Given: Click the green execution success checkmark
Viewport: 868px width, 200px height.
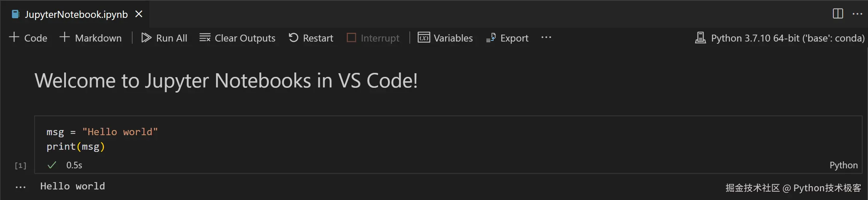Looking at the screenshot, I should [52, 165].
